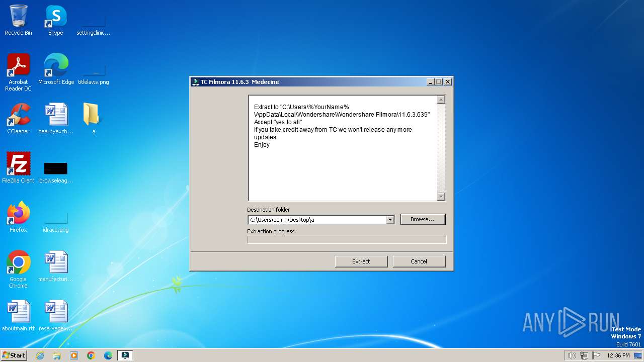Image resolution: width=644 pixels, height=362 pixels.
Task: Click the TC Filmora title bar icon
Action: [x=196, y=82]
